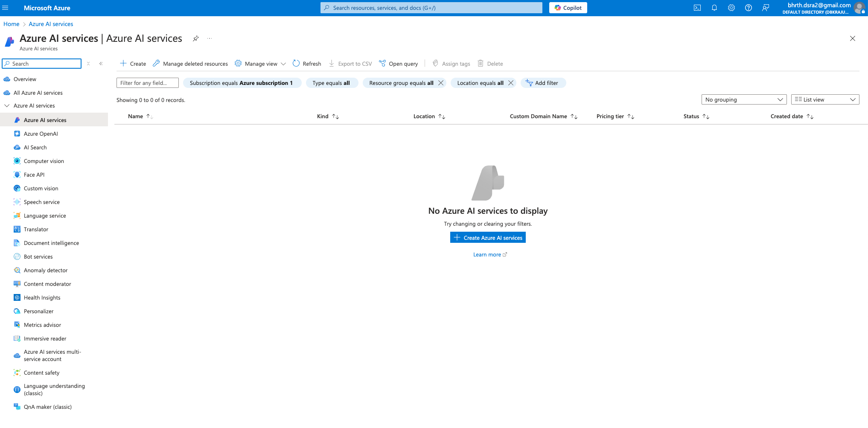Close the Azure AI services blade

point(853,38)
